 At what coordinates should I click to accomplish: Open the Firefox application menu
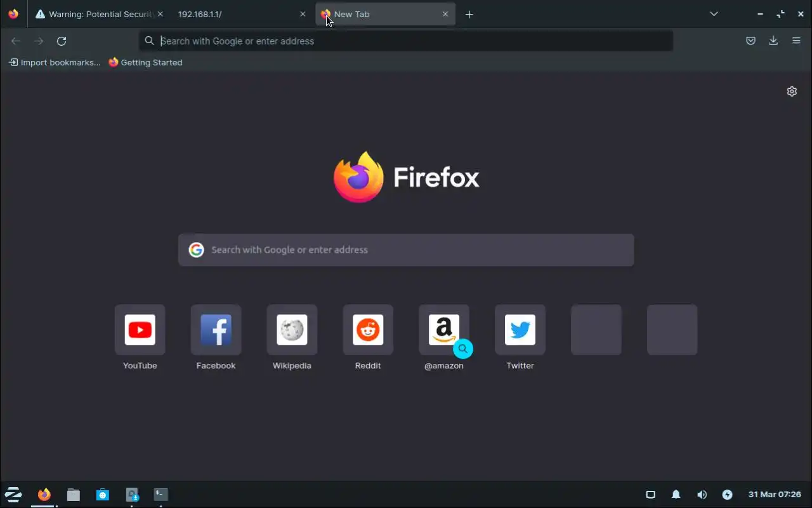coord(796,41)
